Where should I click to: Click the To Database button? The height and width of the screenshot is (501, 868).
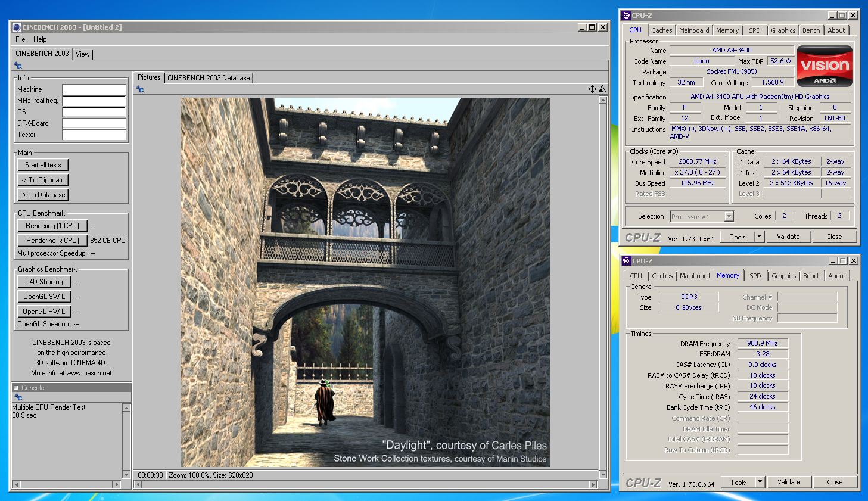(43, 195)
